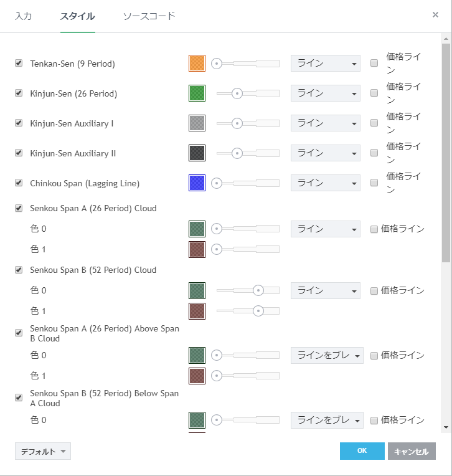Open the blue Chinkou Span color swatch
Image resolution: width=452 pixels, height=476 pixels.
(197, 183)
